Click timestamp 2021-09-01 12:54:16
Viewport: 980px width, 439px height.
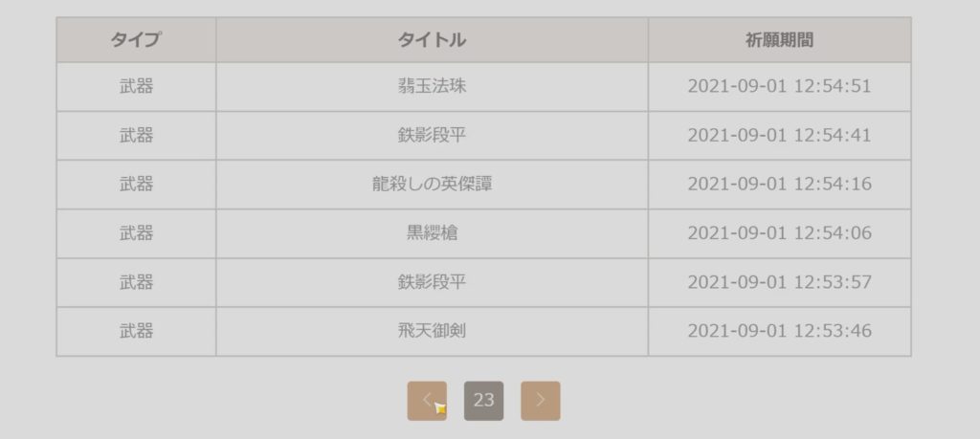[779, 184]
